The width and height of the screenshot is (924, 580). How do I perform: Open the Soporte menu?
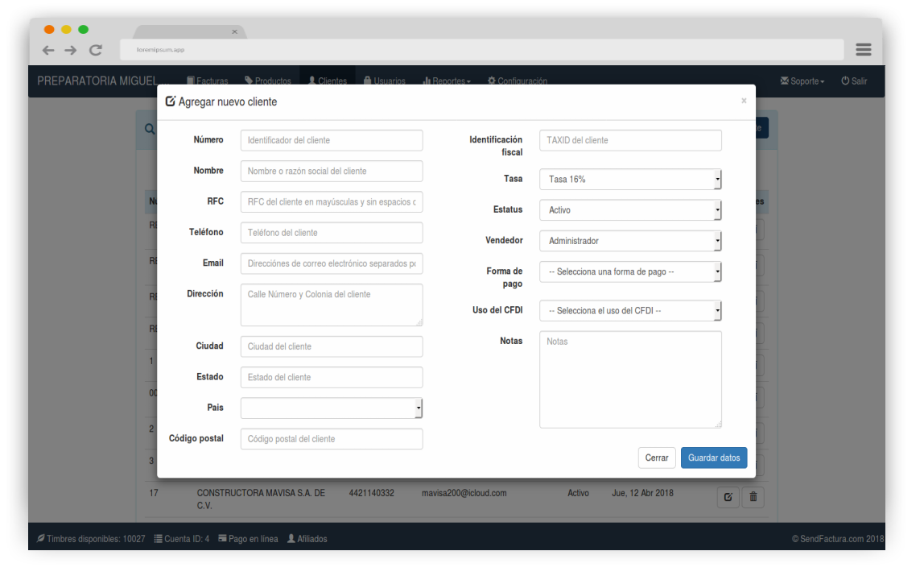pos(802,81)
